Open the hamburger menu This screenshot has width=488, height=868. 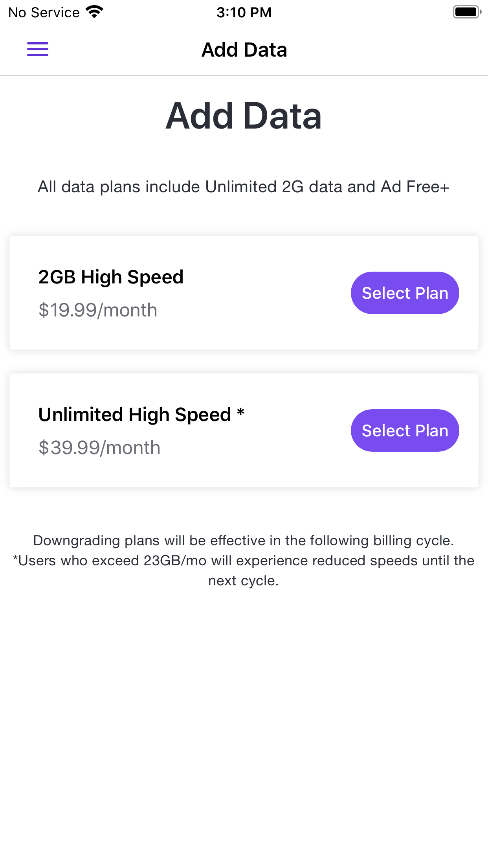(38, 50)
